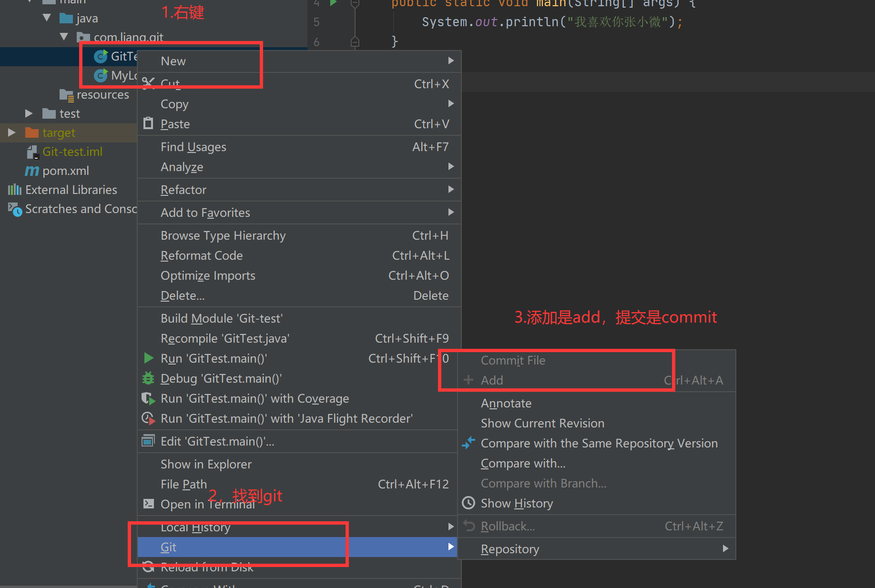Screen dimensions: 875x588
Task: Choose Show Current Revision
Action: (x=597, y=423)
